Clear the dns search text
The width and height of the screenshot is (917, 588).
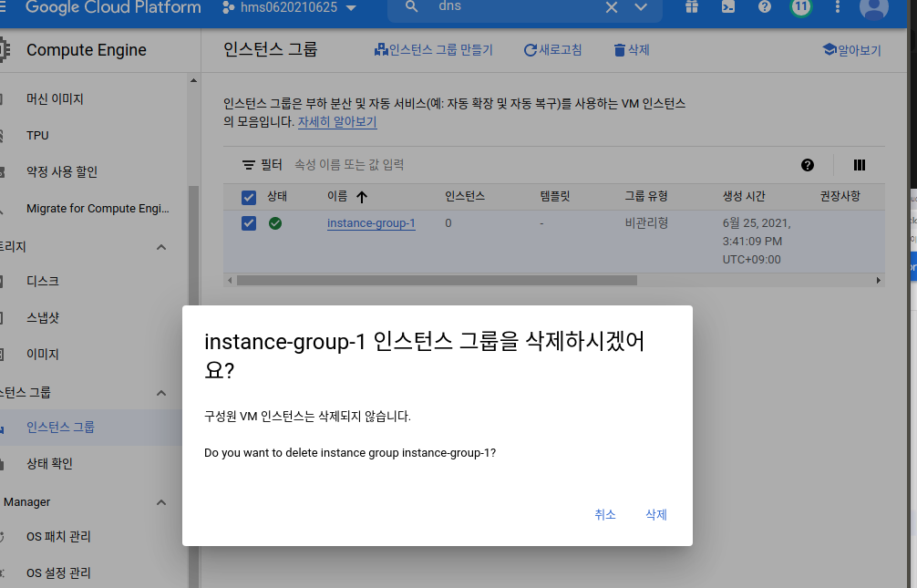[x=611, y=7]
